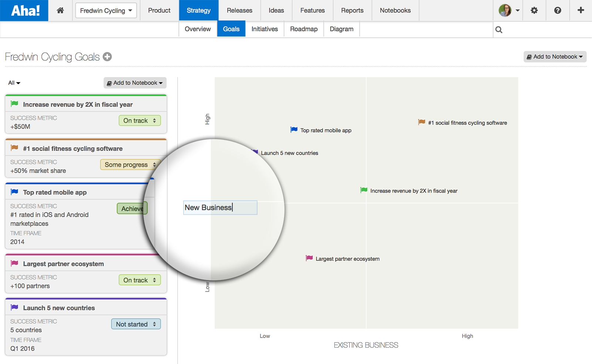The image size is (592, 364).
Task: Open the Launch 5 new countries goal title
Action: pyautogui.click(x=59, y=308)
